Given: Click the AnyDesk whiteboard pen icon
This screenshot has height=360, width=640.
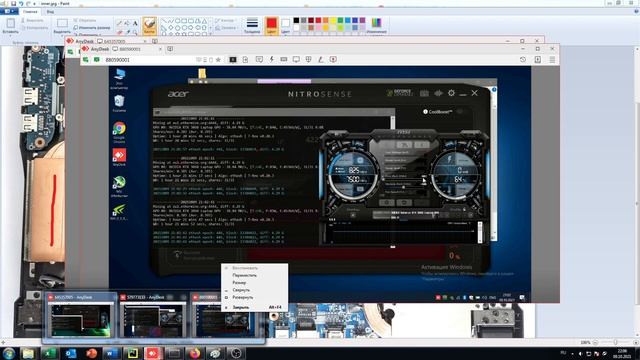Looking at the screenshot, I should [x=321, y=60].
